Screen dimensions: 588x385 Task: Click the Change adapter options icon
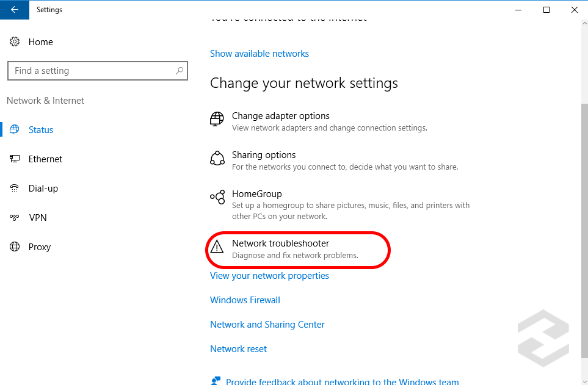(x=217, y=119)
